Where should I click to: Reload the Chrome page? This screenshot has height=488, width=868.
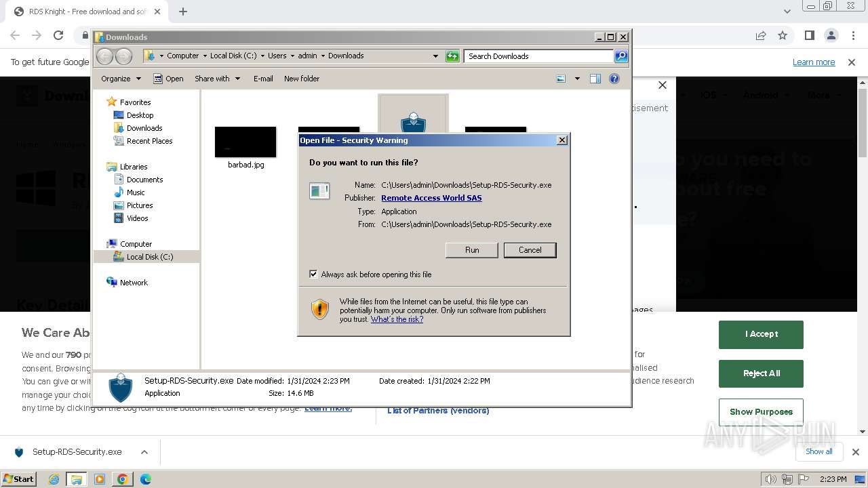(x=58, y=35)
